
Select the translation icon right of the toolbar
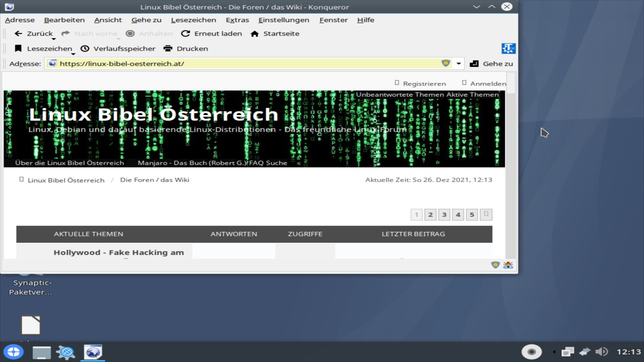pyautogui.click(x=509, y=48)
